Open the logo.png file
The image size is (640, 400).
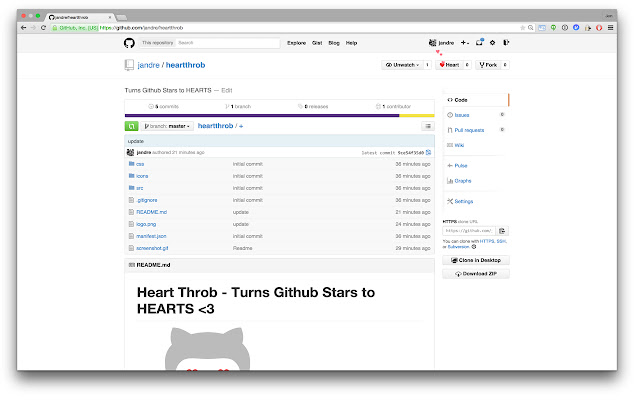(146, 224)
